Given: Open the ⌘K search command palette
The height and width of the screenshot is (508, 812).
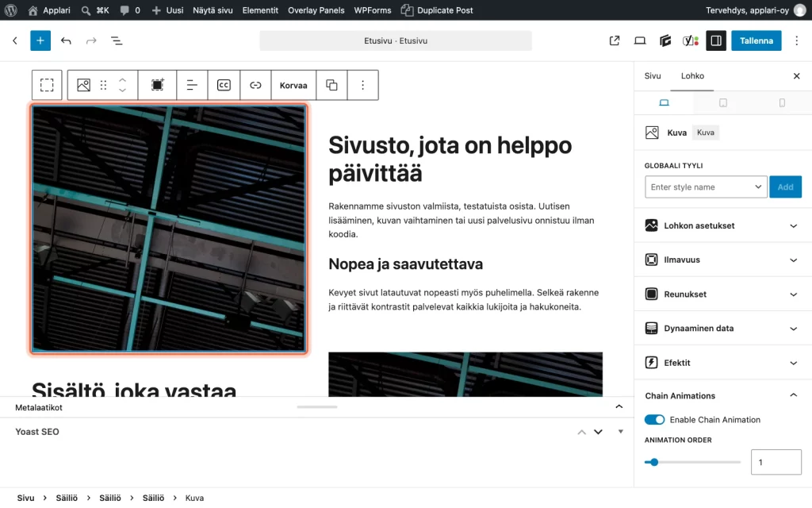Looking at the screenshot, I should click(95, 10).
